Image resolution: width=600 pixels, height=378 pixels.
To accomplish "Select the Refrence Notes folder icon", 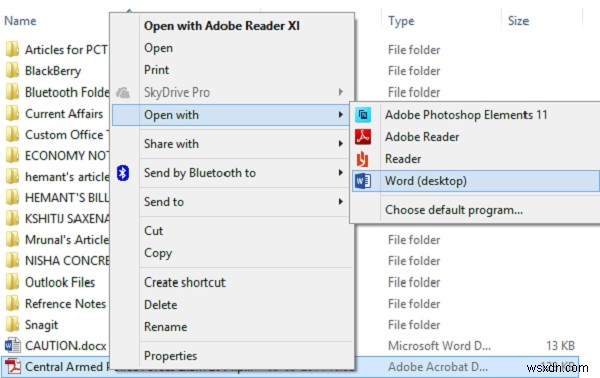I will 12,303.
